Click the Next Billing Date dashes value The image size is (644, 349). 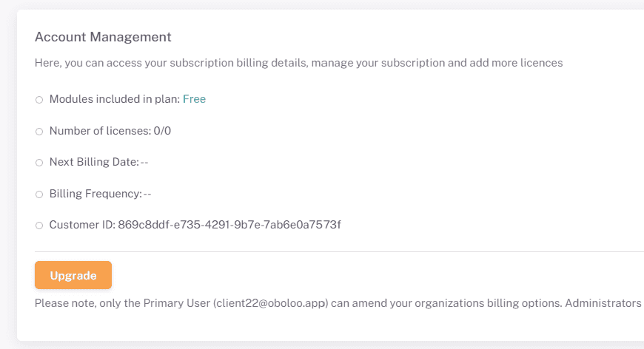145,163
